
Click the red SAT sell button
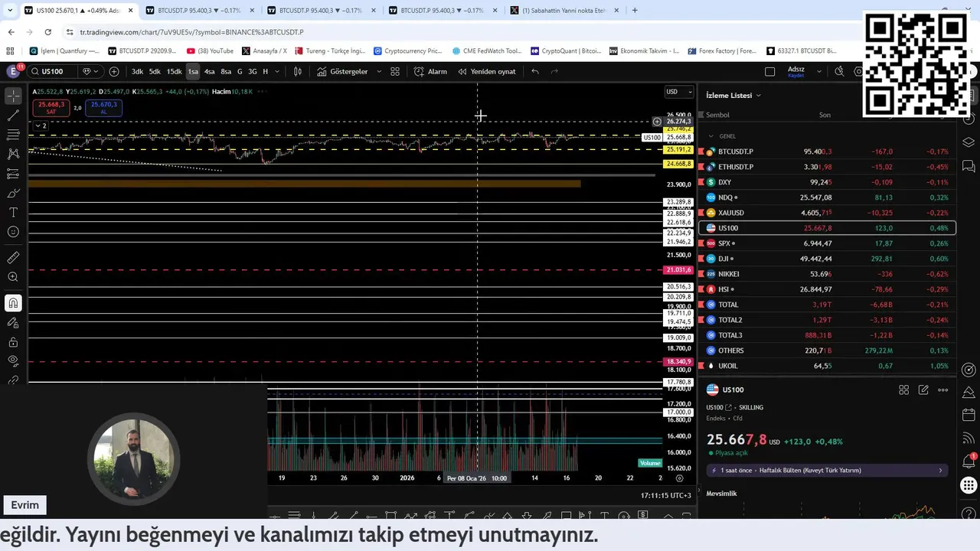pyautogui.click(x=51, y=108)
